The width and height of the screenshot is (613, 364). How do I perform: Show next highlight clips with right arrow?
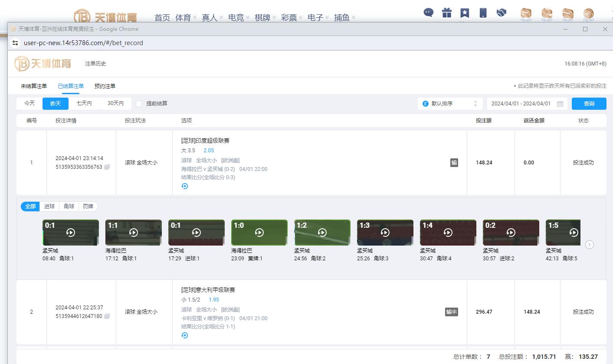[x=590, y=245]
